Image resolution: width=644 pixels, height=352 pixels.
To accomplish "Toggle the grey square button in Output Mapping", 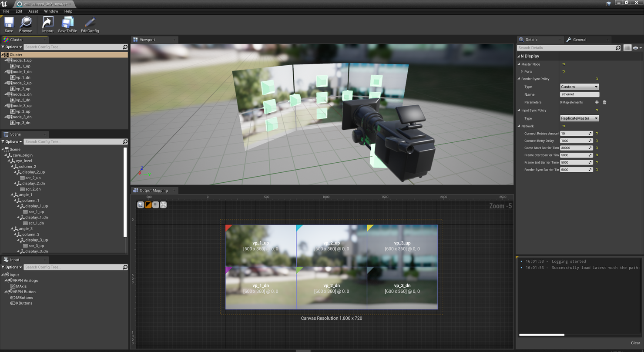I will [x=155, y=205].
